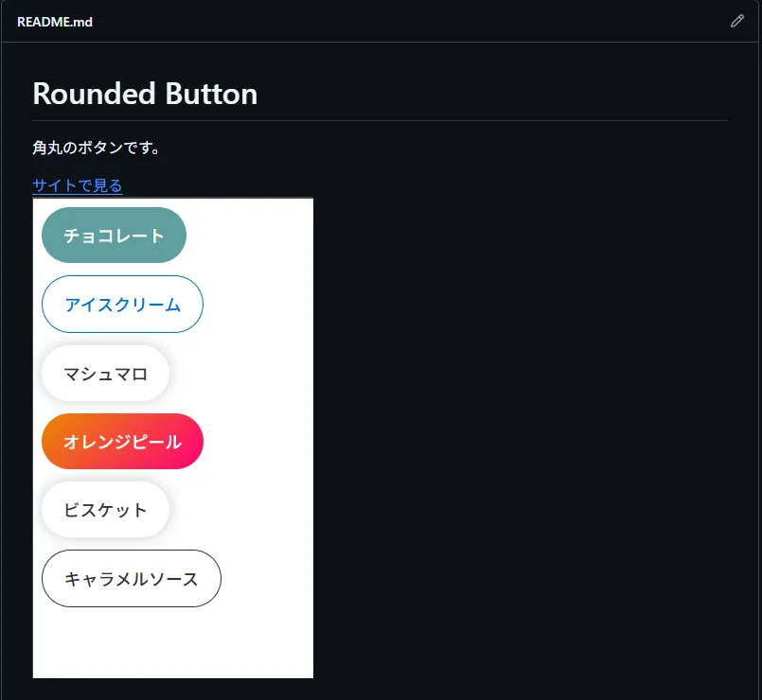Tap the black-outlined キャラメルソース button

click(x=132, y=578)
